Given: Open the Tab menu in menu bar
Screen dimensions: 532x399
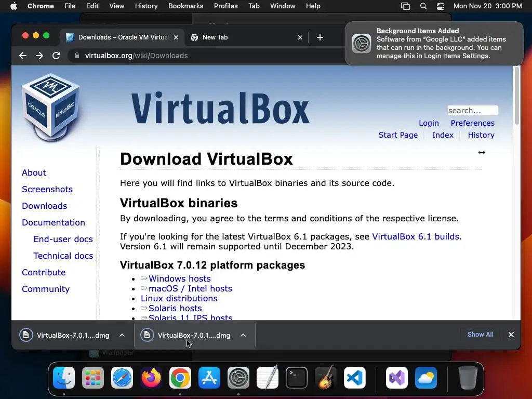Looking at the screenshot, I should (254, 6).
